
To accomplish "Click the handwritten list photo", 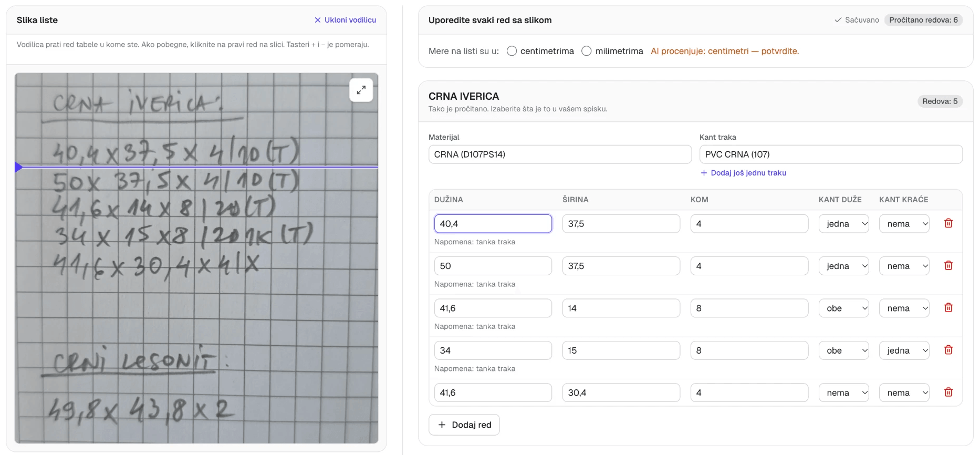I will [x=196, y=258].
